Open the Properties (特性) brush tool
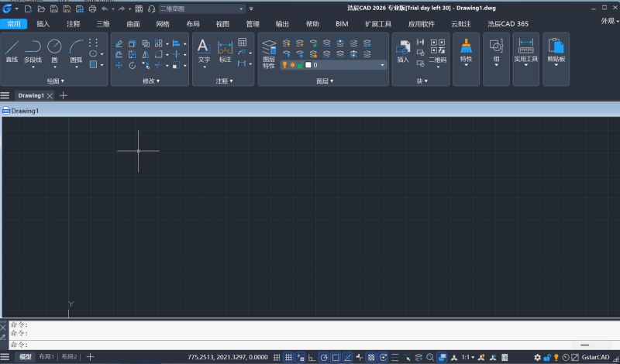Viewport: 620px width, 364px height. click(x=467, y=51)
